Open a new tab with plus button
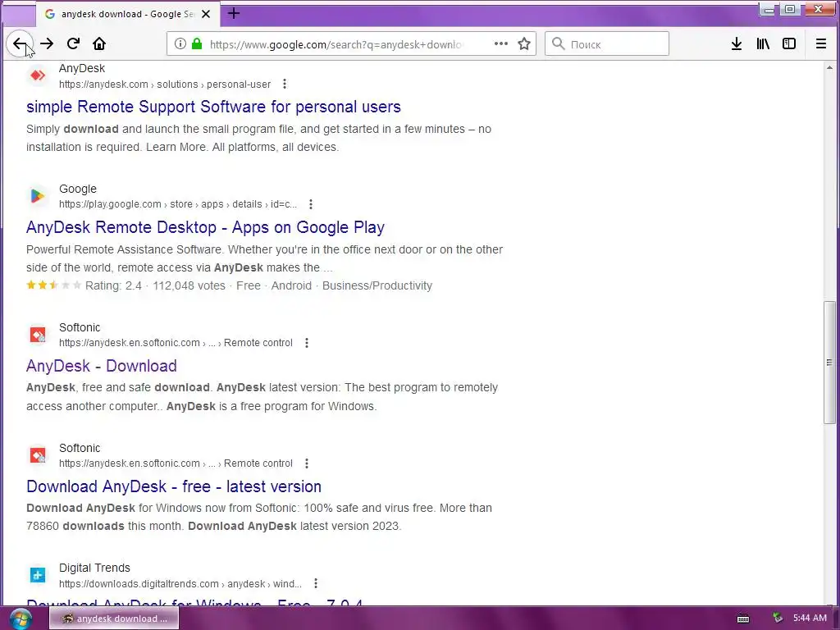This screenshot has height=630, width=840. pos(234,13)
